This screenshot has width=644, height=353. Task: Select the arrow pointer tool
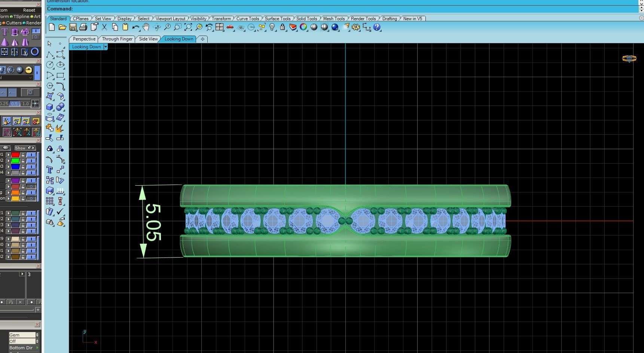coord(50,44)
